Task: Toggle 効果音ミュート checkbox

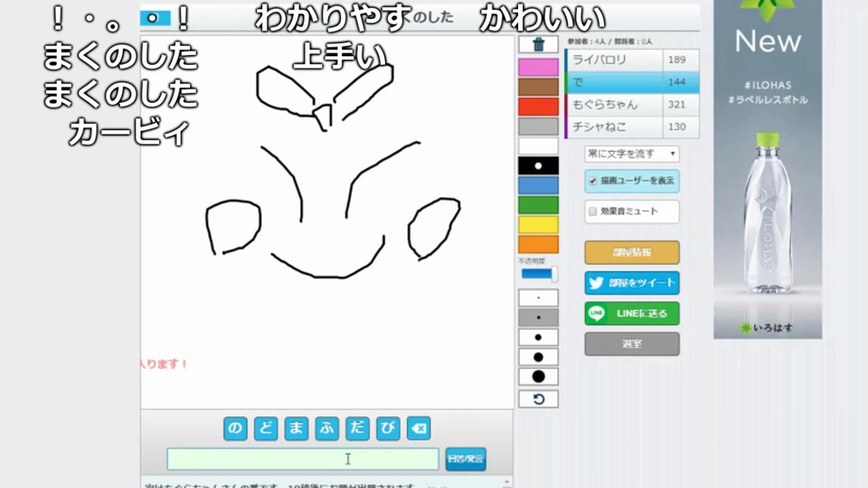Action: [593, 211]
